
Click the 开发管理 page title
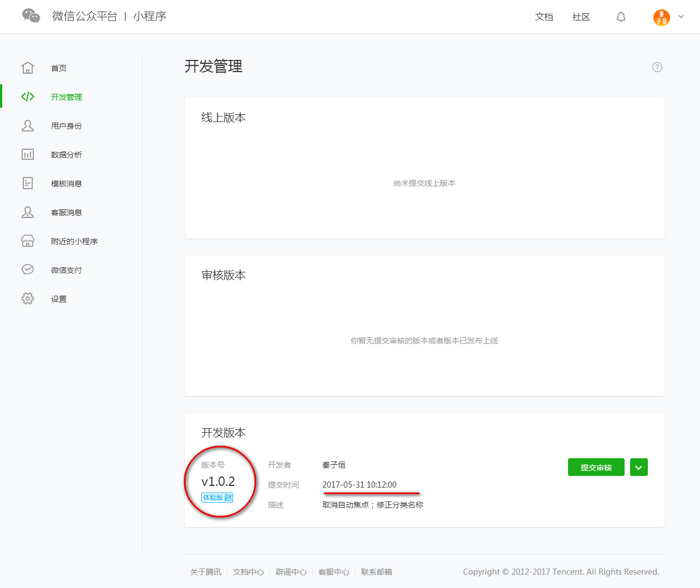tap(214, 67)
